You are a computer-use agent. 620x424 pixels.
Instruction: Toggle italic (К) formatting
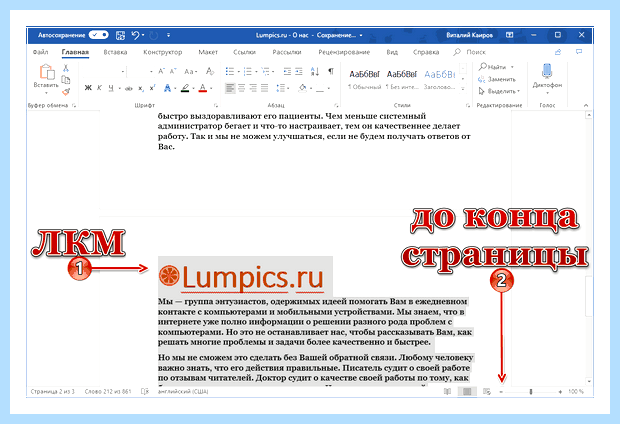pyautogui.click(x=99, y=88)
